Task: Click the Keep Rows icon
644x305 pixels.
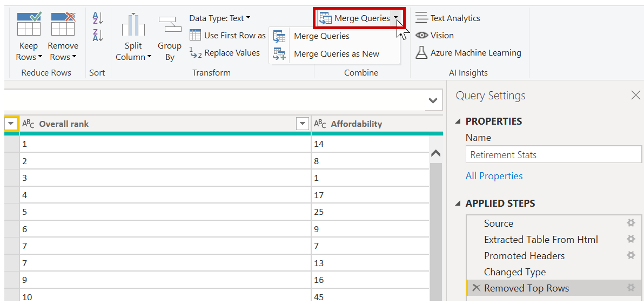Action: [x=29, y=24]
